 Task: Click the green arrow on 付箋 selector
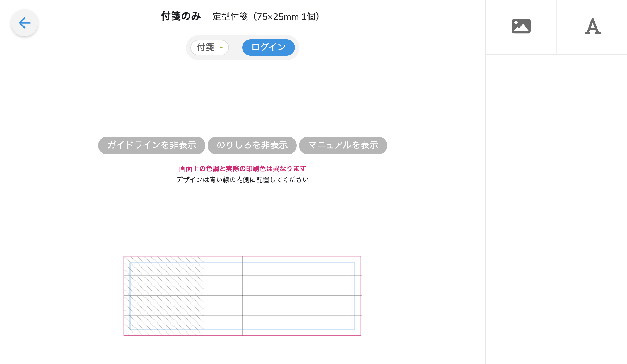click(x=221, y=48)
